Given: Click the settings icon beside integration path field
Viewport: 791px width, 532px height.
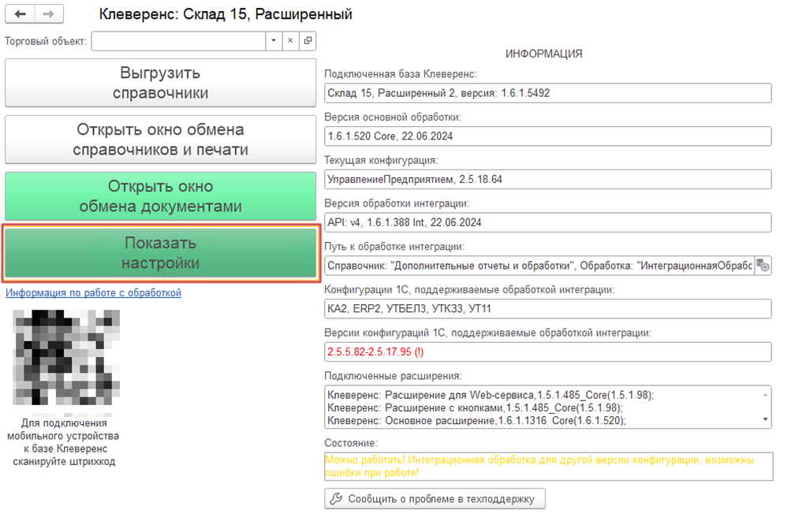Looking at the screenshot, I should [x=763, y=266].
